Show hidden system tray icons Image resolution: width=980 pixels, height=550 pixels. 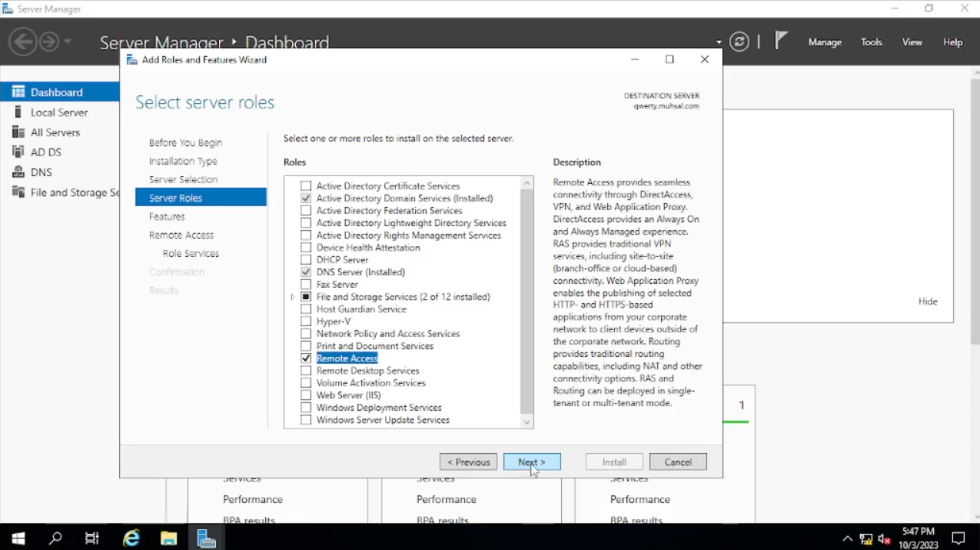point(847,538)
